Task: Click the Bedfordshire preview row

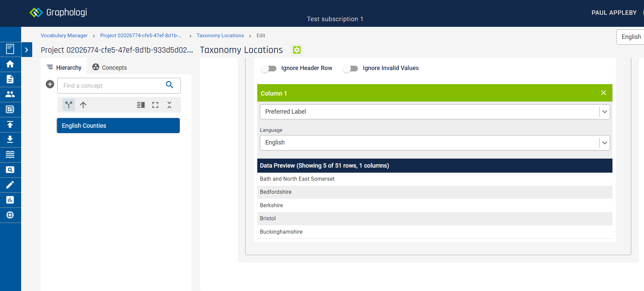Action: [435, 192]
